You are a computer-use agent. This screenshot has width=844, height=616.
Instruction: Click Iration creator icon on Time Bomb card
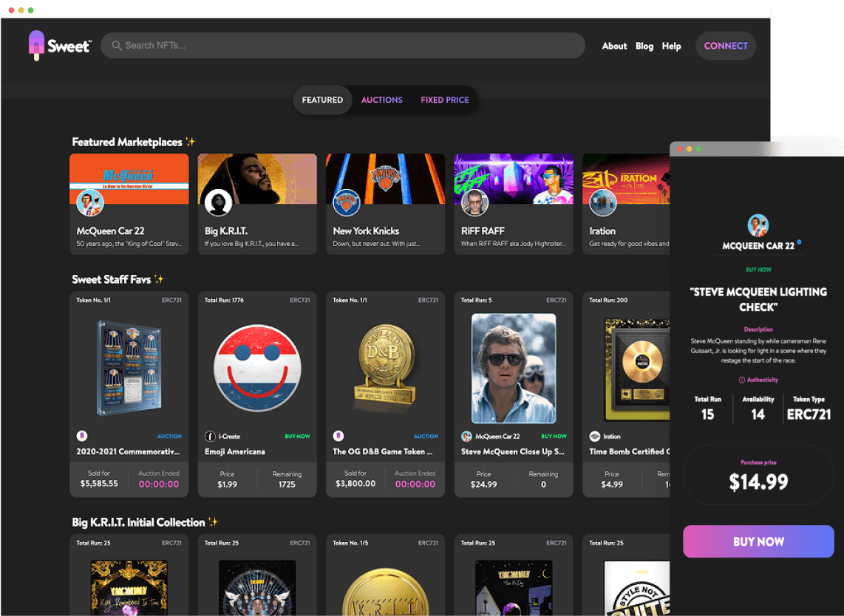coord(594,437)
